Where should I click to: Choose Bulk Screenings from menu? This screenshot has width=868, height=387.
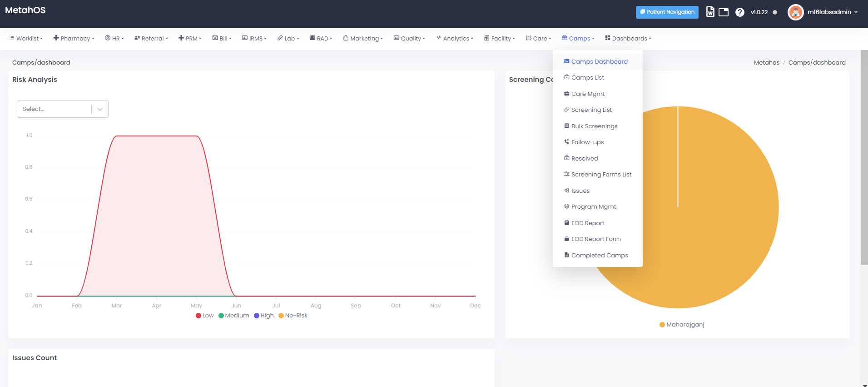click(x=598, y=126)
